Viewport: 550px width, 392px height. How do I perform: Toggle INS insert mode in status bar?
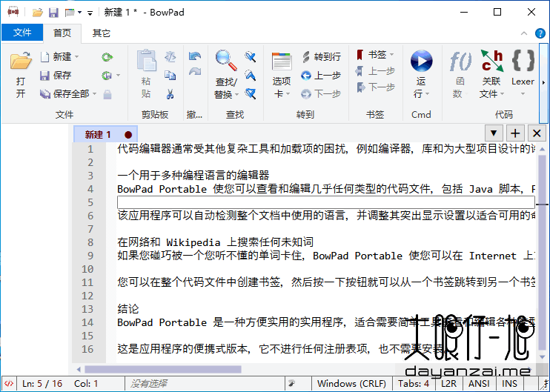[509, 384]
